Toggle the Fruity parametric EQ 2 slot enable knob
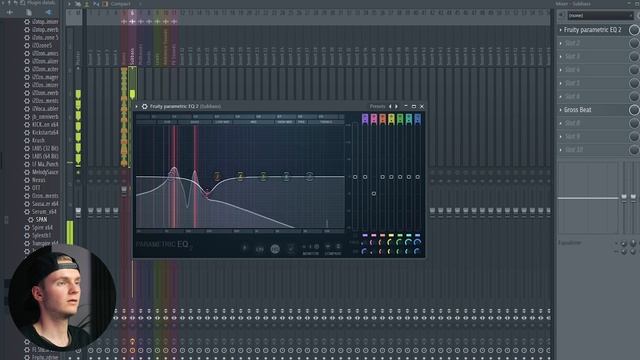Image resolution: width=640 pixels, height=360 pixels. pos(634,30)
